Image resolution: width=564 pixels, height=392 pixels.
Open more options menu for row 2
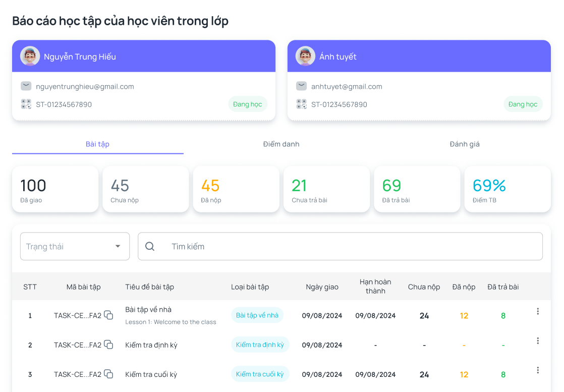(x=538, y=341)
